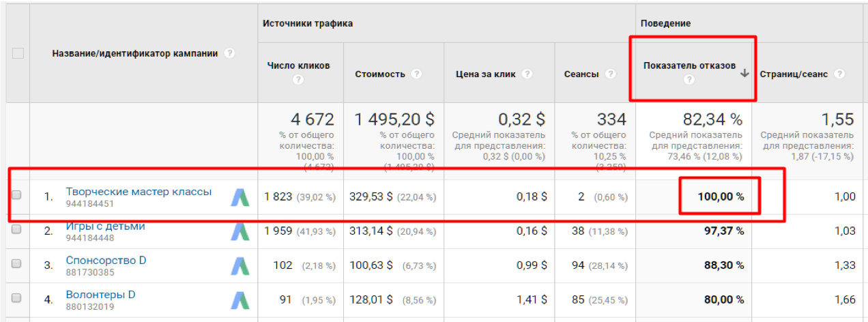The width and height of the screenshot is (868, 322).
Task: Open the Спонсорство D campaign link
Action: point(106,261)
